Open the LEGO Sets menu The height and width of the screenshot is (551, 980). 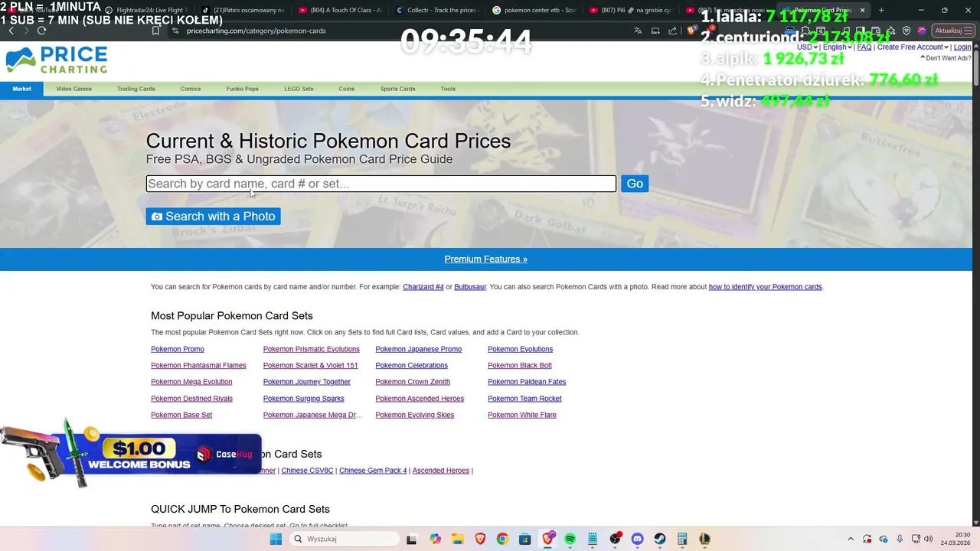coord(299,89)
